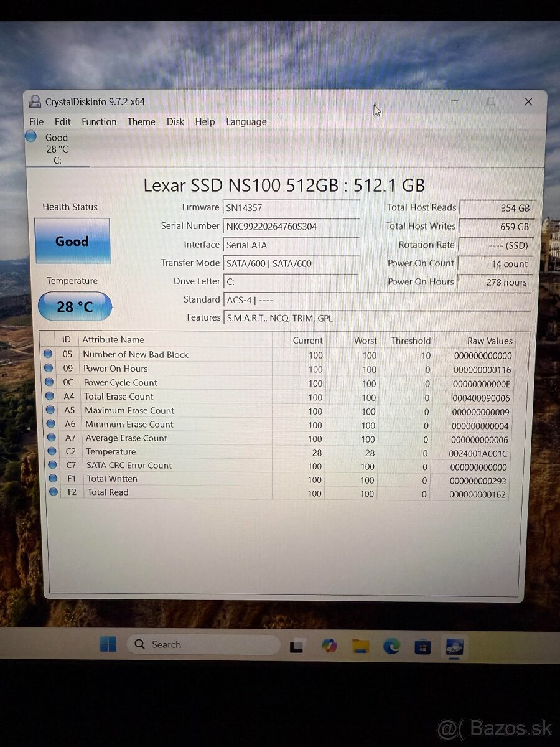Open the Help menu
This screenshot has width=560, height=747.
tap(205, 121)
